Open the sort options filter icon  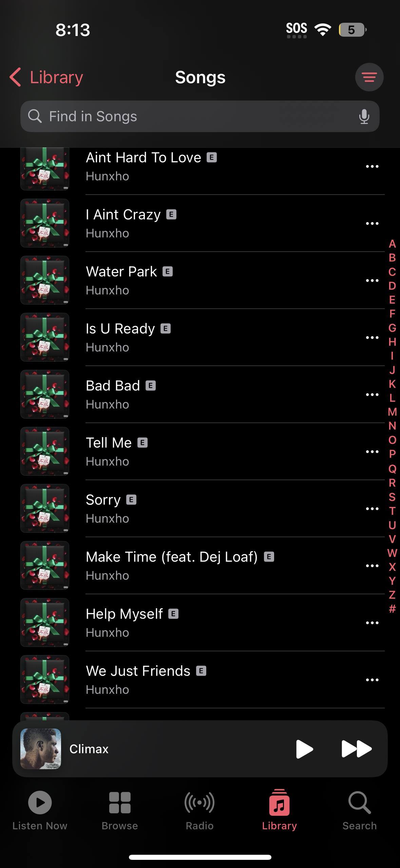(369, 77)
